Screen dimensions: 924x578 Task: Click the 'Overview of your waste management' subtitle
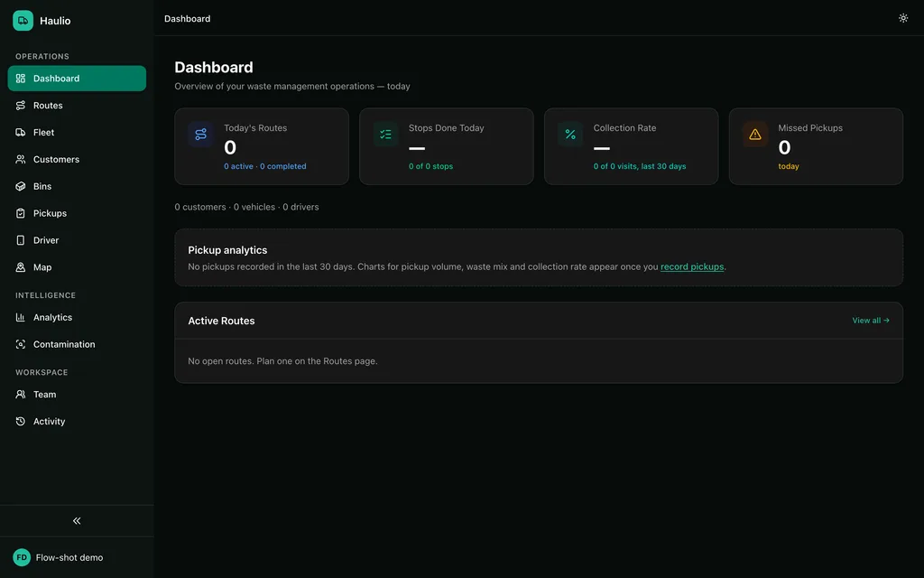292,86
